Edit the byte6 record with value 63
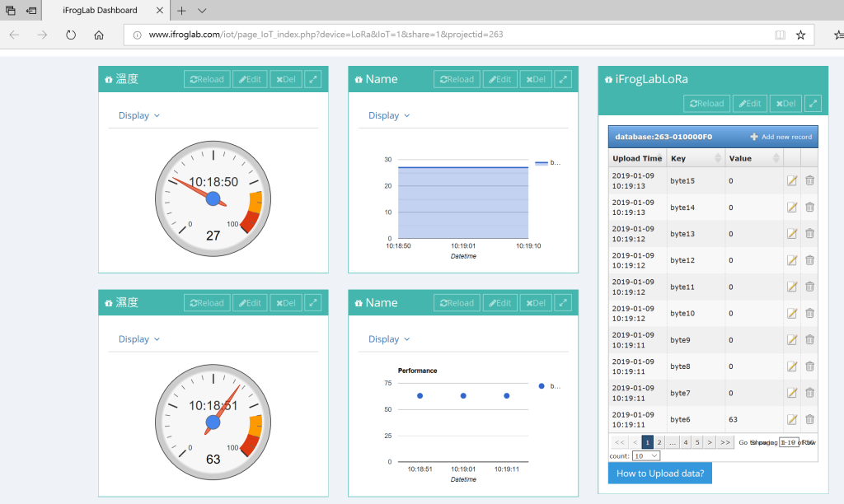844x504 pixels. (792, 419)
